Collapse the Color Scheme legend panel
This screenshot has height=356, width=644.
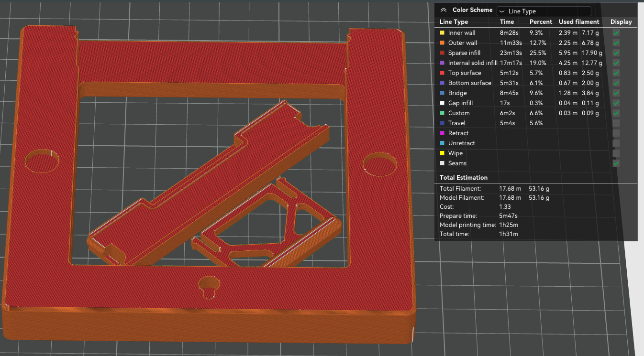(443, 10)
